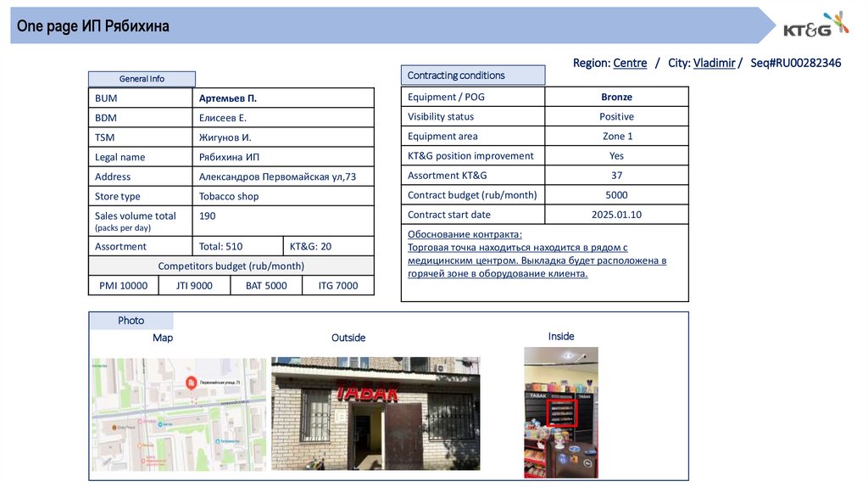This screenshot has height=487, width=868.
Task: Select the Assortment KT&G value 37
Action: tap(617, 176)
